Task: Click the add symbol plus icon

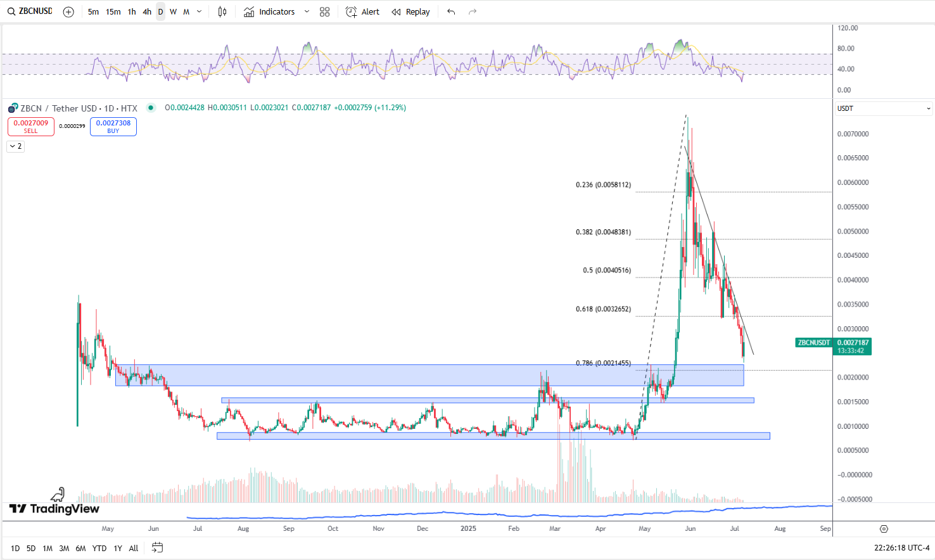Action: [x=69, y=11]
